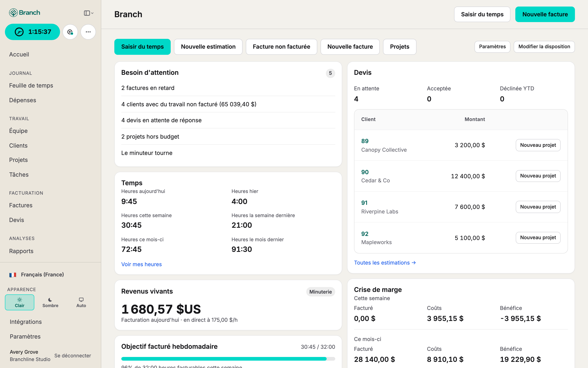Click Modifier la disposition button

(544, 47)
